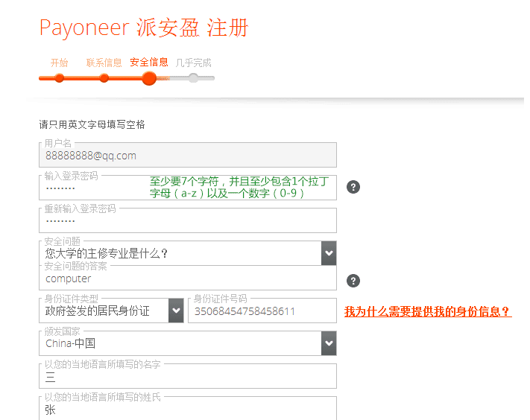
Task: Focus the 输入登录密码 password field
Action: coord(188,188)
